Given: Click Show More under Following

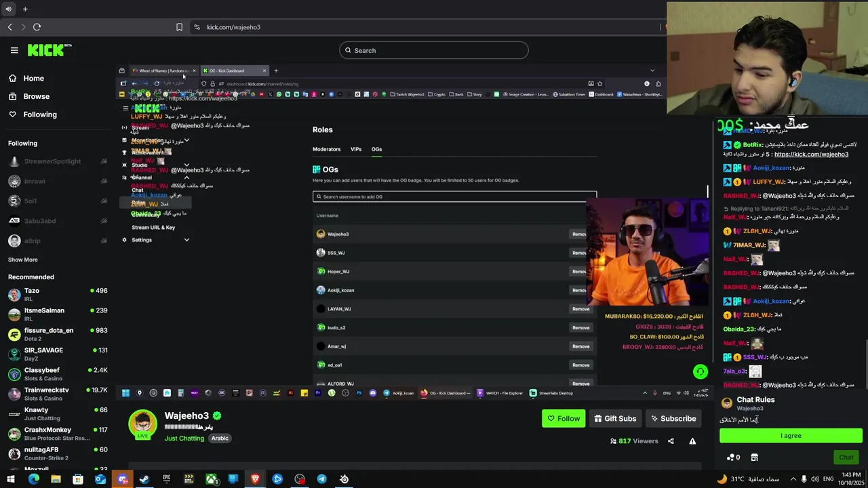Looking at the screenshot, I should pos(22,260).
